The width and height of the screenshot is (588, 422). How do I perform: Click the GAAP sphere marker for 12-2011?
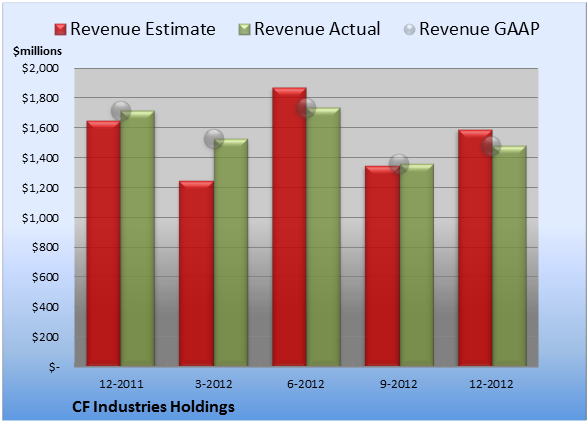click(x=121, y=111)
